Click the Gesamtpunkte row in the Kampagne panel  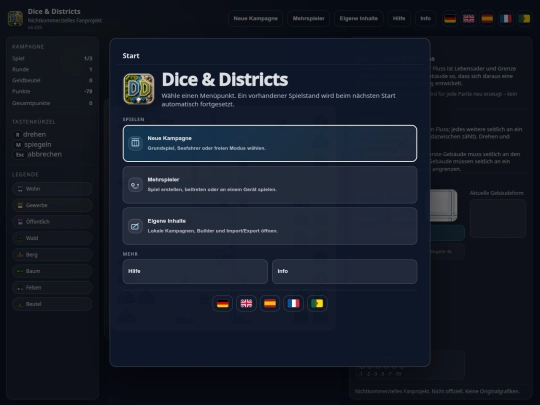click(52, 103)
